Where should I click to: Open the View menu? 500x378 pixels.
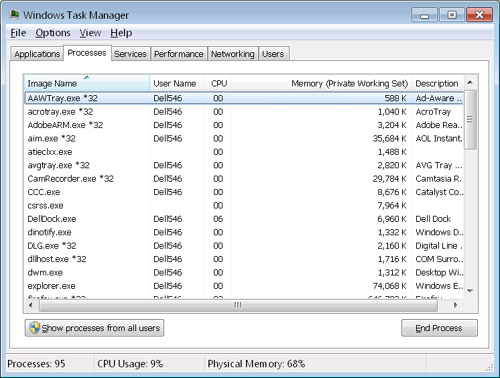coord(90,33)
